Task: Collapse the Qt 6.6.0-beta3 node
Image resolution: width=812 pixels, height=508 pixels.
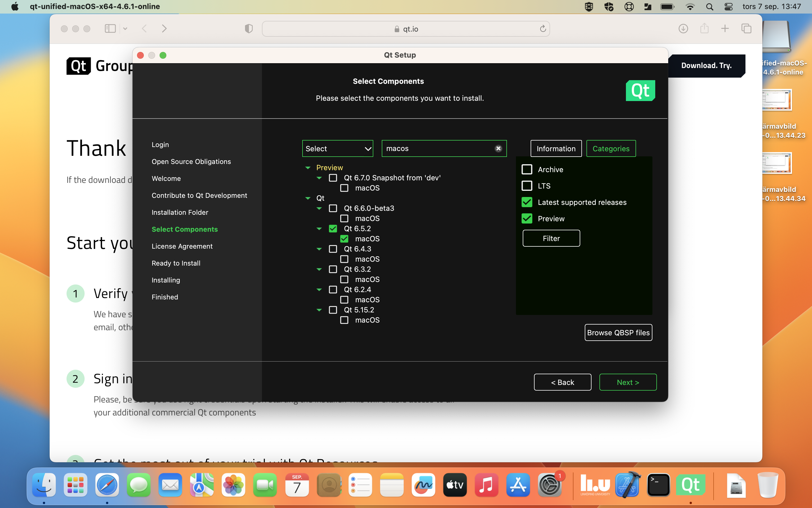Action: 319,208
